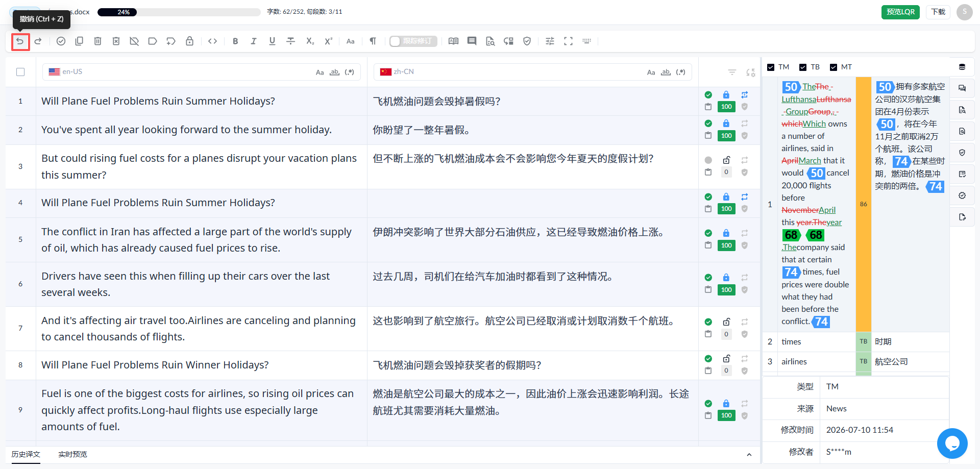Click the zh-CN target search field

click(533, 72)
